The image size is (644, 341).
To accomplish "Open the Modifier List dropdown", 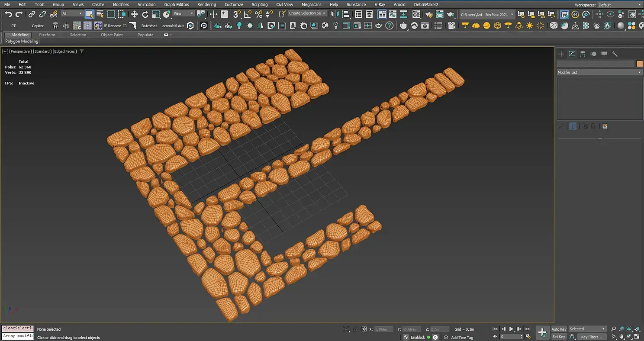I will [x=599, y=72].
